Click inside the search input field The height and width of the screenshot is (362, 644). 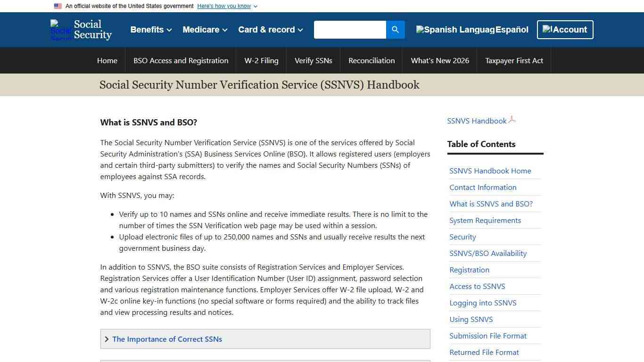point(350,29)
